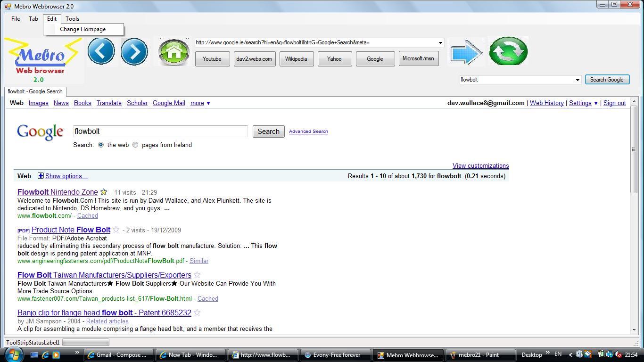Expand Google 'more' menu
Image resolution: width=644 pixels, height=362 pixels.
pyautogui.click(x=200, y=103)
